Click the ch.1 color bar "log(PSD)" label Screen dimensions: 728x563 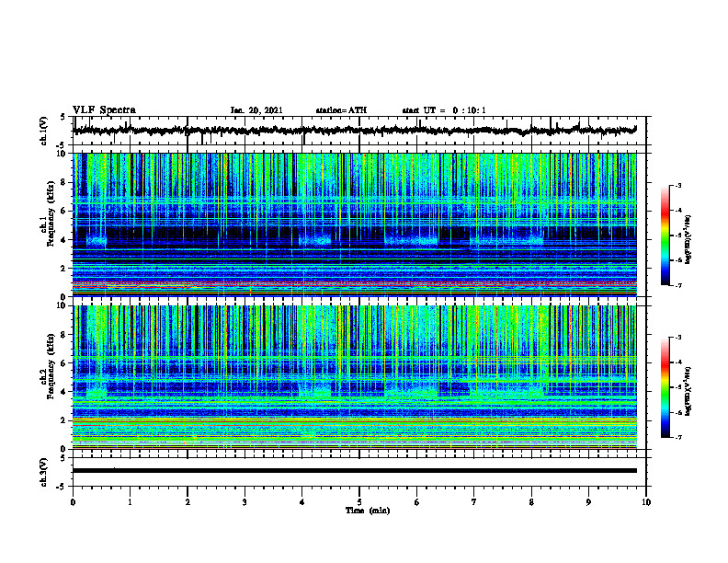(x=688, y=240)
